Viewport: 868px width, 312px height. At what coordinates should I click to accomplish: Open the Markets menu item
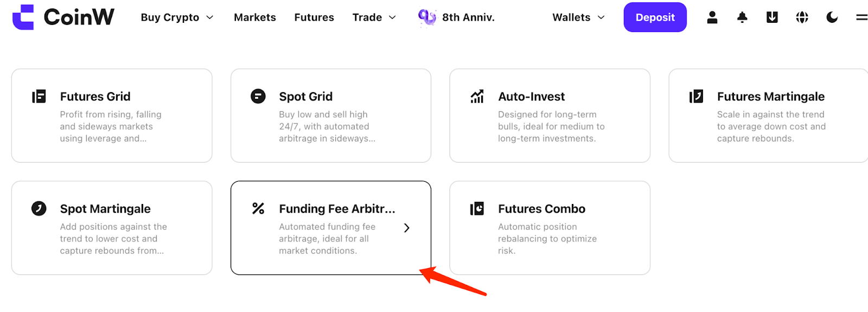(255, 17)
